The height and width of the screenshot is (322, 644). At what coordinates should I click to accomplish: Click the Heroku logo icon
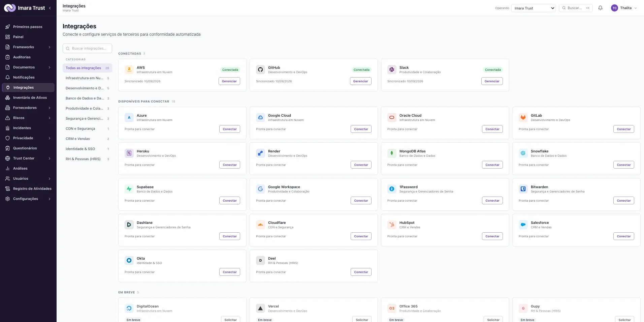pyautogui.click(x=129, y=153)
